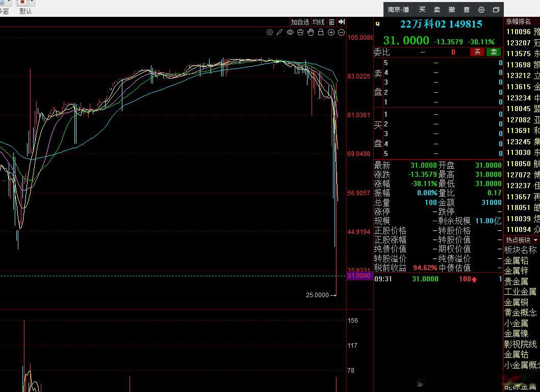The height and width of the screenshot is (392, 540).
Task: Click the red 默认 layout icon
Action: coord(22,3)
